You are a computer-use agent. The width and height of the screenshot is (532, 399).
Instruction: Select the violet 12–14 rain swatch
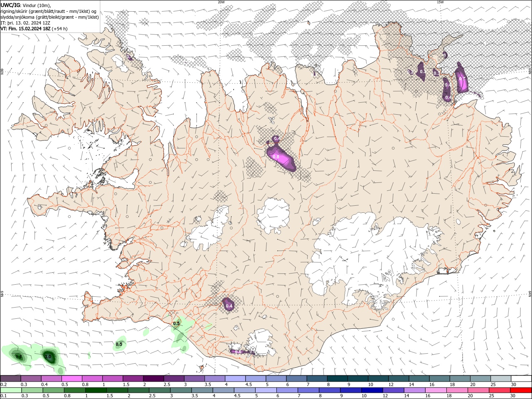(393, 390)
